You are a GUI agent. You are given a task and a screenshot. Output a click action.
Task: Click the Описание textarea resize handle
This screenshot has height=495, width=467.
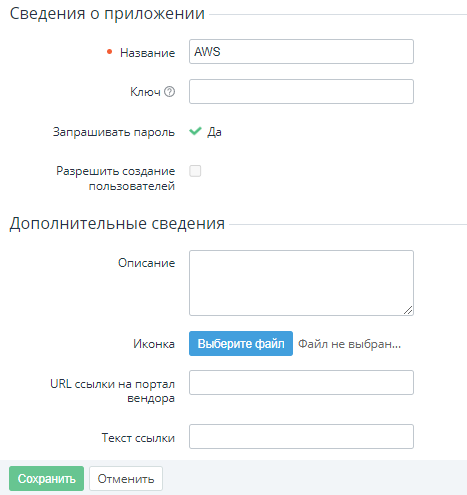pyautogui.click(x=408, y=310)
